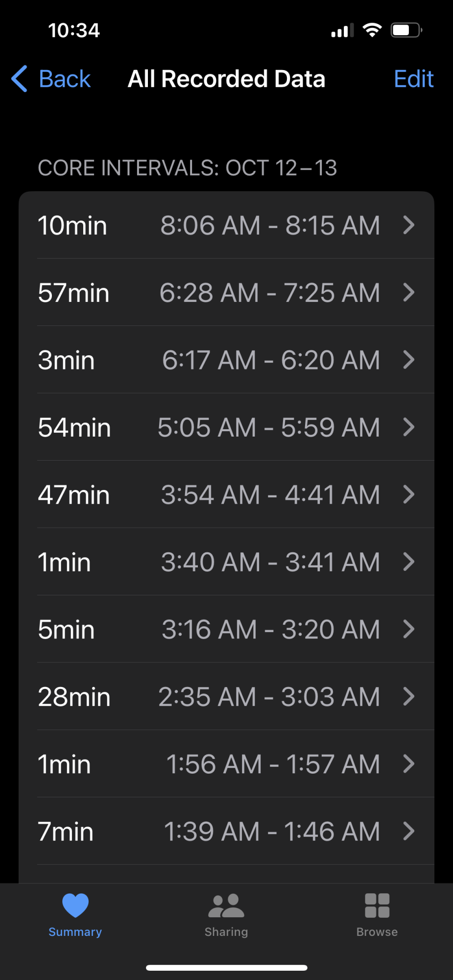Select the 5min 3:16 AM interval

tap(226, 629)
